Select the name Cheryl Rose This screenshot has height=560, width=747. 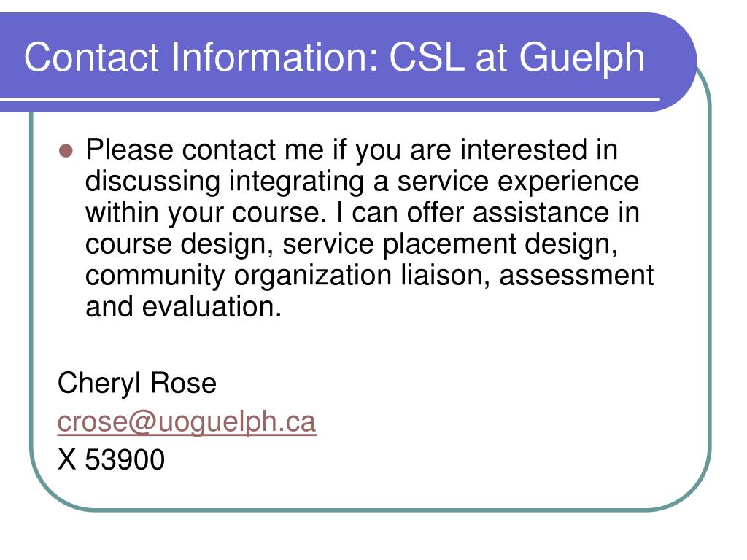tap(136, 384)
